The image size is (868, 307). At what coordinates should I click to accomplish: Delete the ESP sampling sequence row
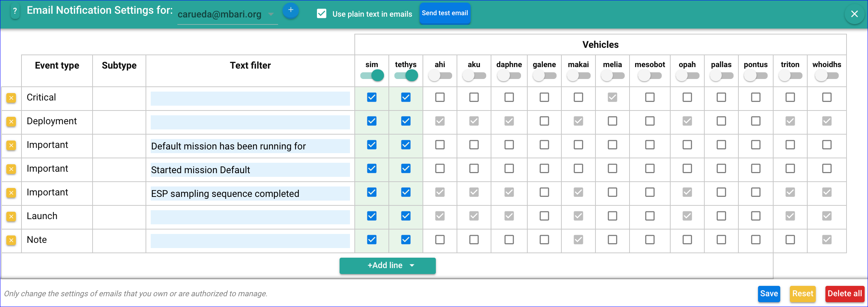[11, 193]
